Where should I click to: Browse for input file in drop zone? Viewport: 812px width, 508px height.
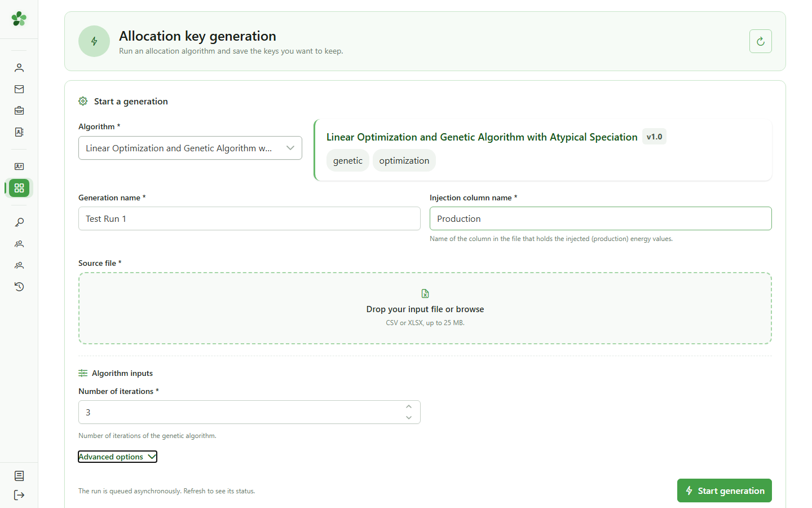pyautogui.click(x=425, y=308)
